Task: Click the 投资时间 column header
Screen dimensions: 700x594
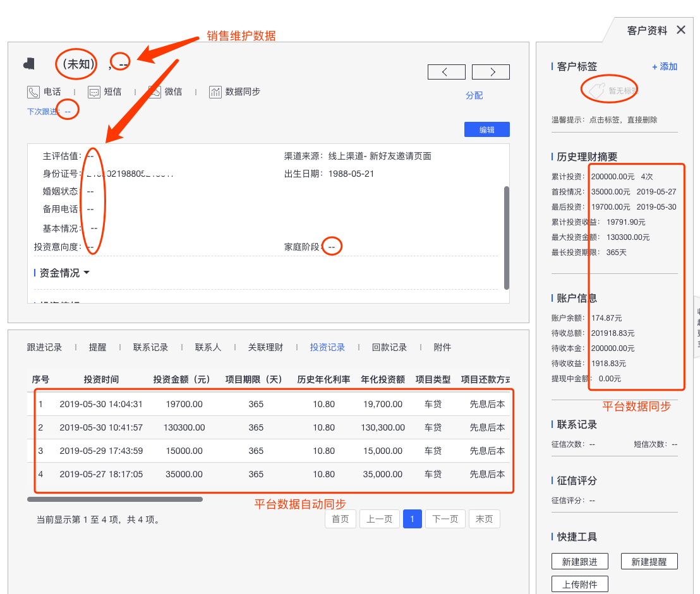Action: click(x=101, y=379)
